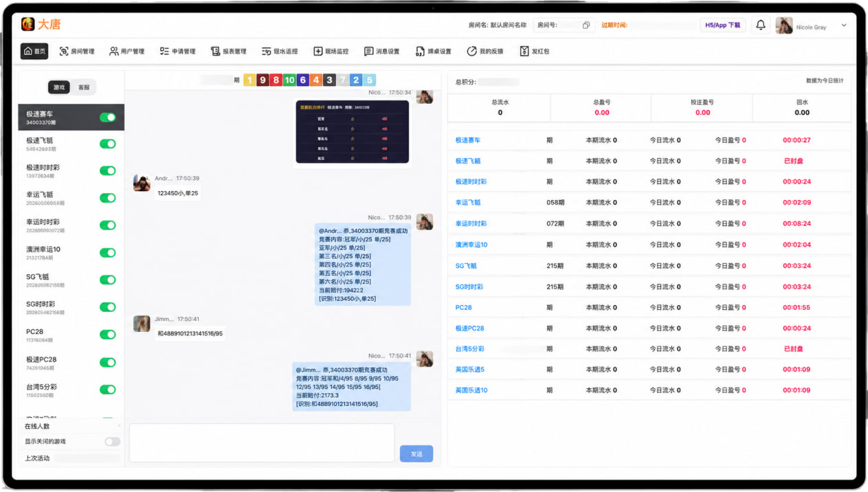
Task: Select 幸运时时彩 row in left game list
Action: [71, 225]
